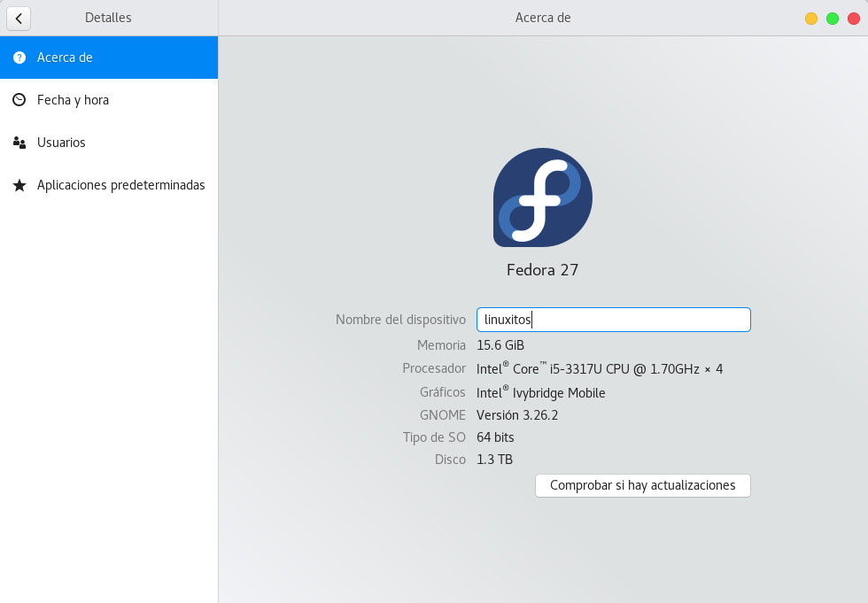Screen dimensions: 868x603
Task: Click the Memoria value 15.6 GiB
Action: coord(500,345)
